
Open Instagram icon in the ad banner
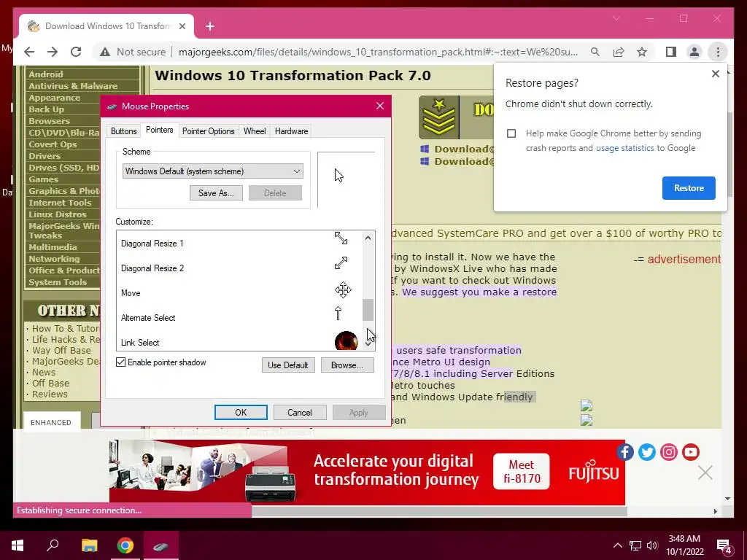668,452
